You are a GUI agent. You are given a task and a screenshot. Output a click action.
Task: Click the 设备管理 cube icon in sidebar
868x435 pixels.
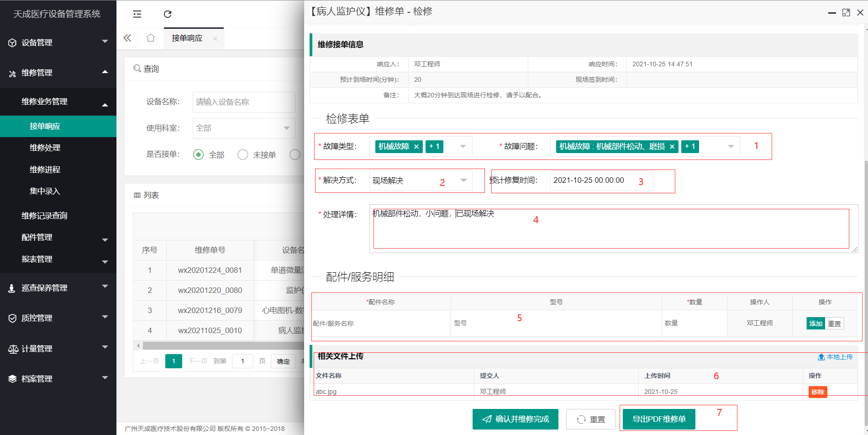tap(12, 43)
